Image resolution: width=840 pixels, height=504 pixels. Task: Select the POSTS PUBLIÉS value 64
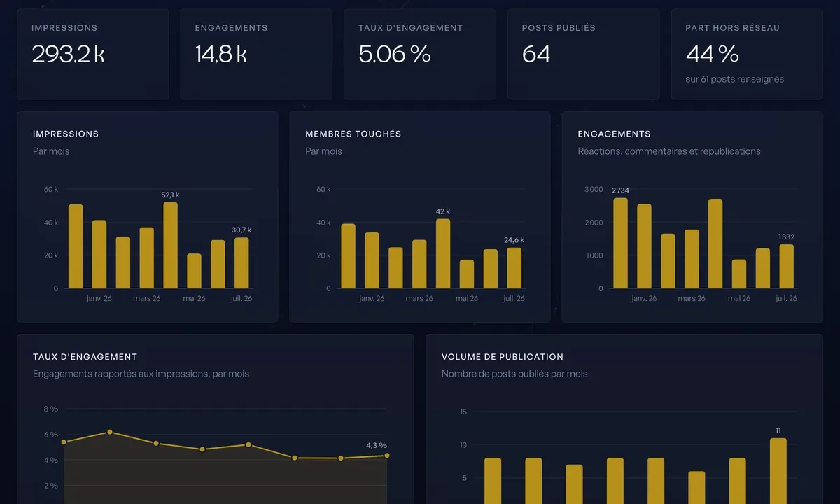pos(536,54)
